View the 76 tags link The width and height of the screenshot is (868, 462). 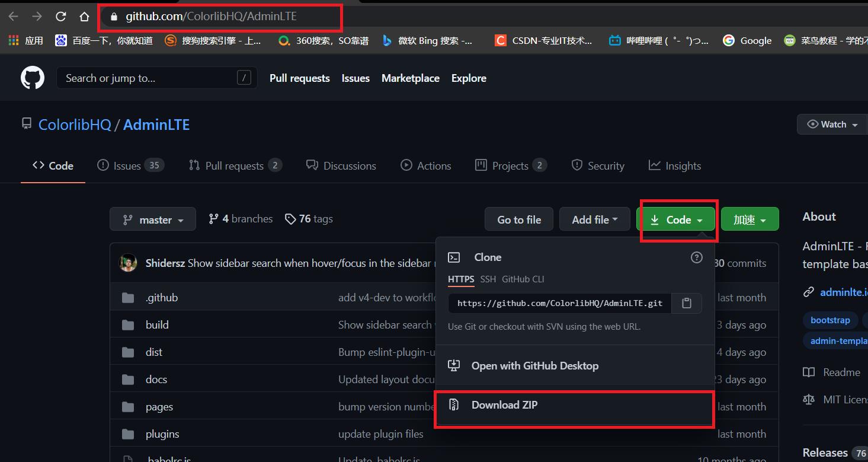(x=308, y=219)
